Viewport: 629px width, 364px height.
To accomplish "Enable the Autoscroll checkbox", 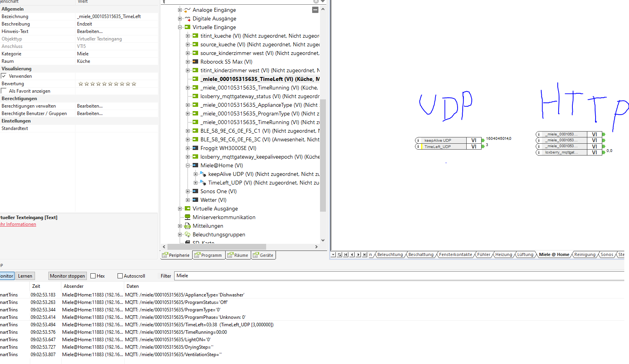I will point(120,276).
